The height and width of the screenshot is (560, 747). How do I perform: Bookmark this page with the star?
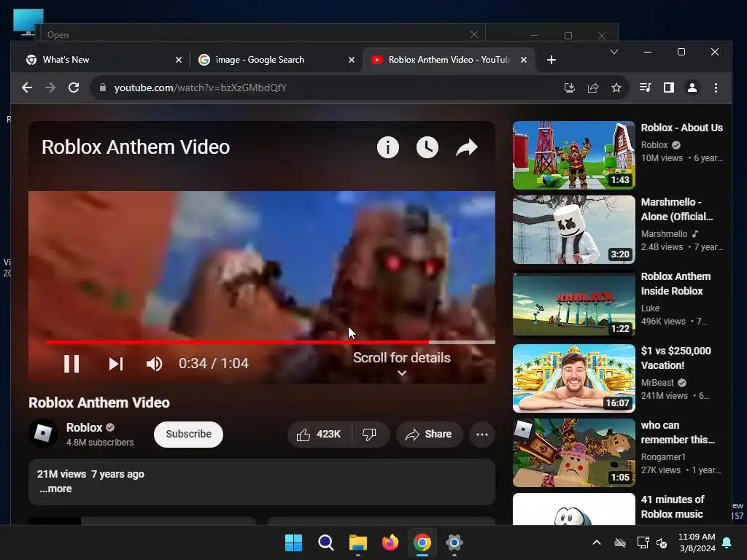click(616, 87)
